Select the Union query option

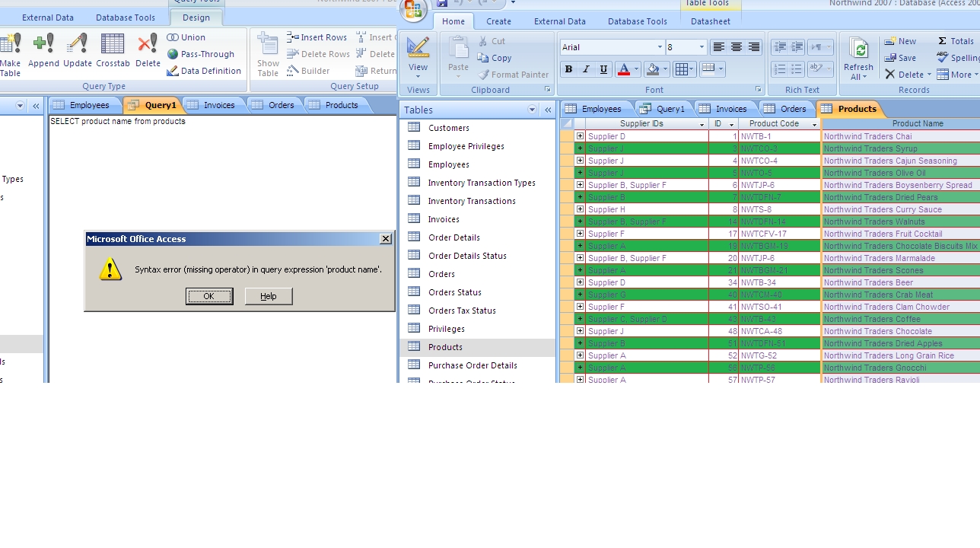(186, 37)
